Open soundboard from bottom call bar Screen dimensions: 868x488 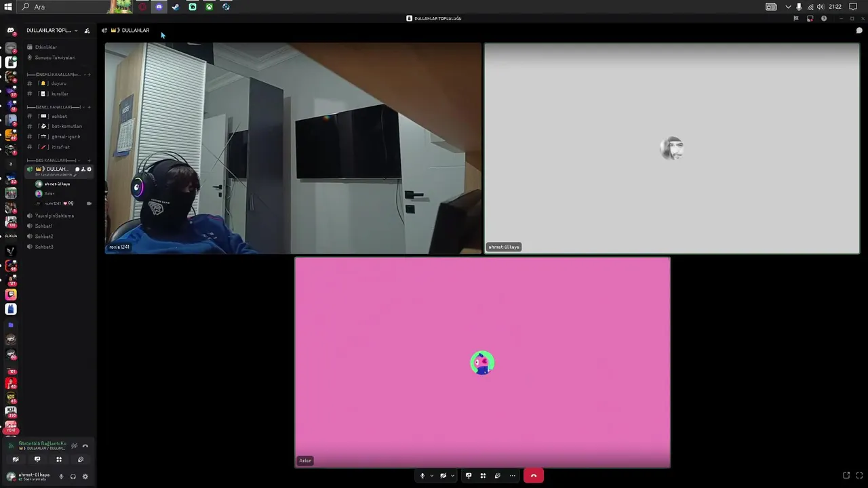coord(498,476)
